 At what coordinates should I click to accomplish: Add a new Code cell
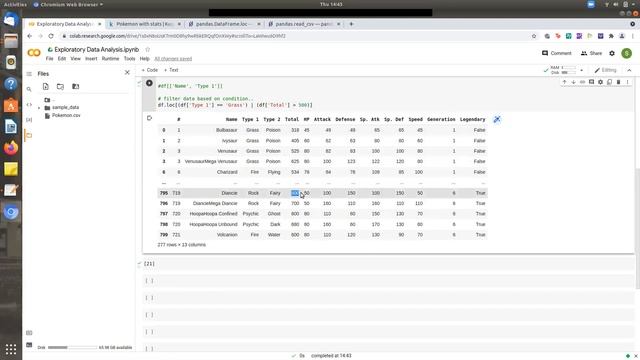(150, 70)
